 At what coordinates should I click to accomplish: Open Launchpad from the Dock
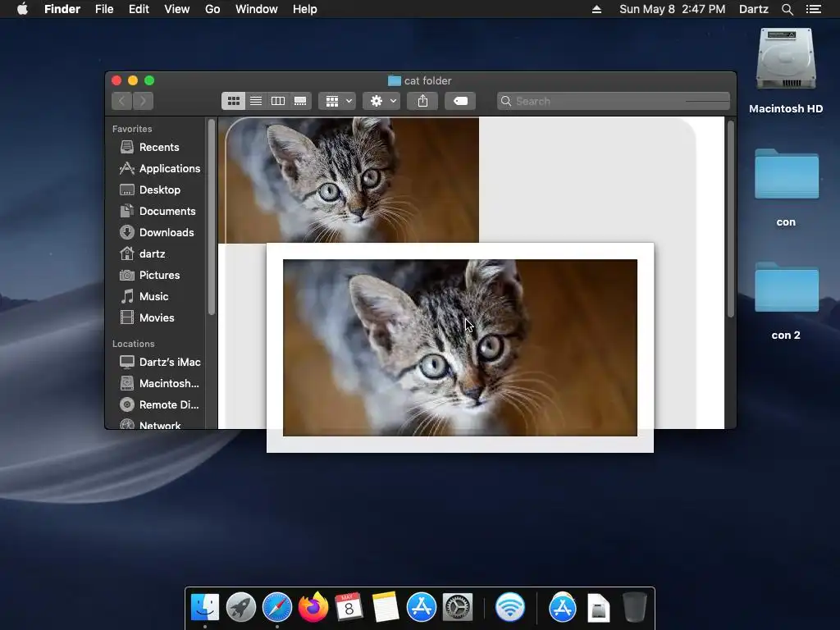tap(241, 608)
